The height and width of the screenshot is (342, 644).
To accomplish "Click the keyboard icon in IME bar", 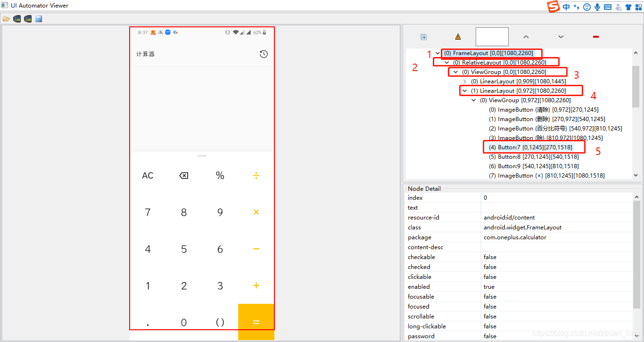I will click(608, 7).
